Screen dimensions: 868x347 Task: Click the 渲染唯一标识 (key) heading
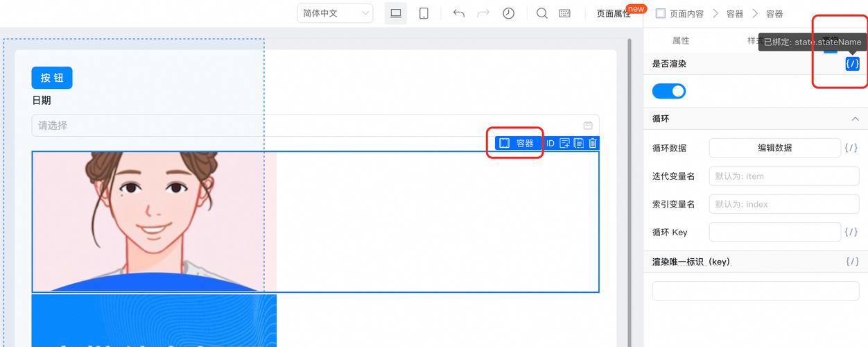coord(691,262)
